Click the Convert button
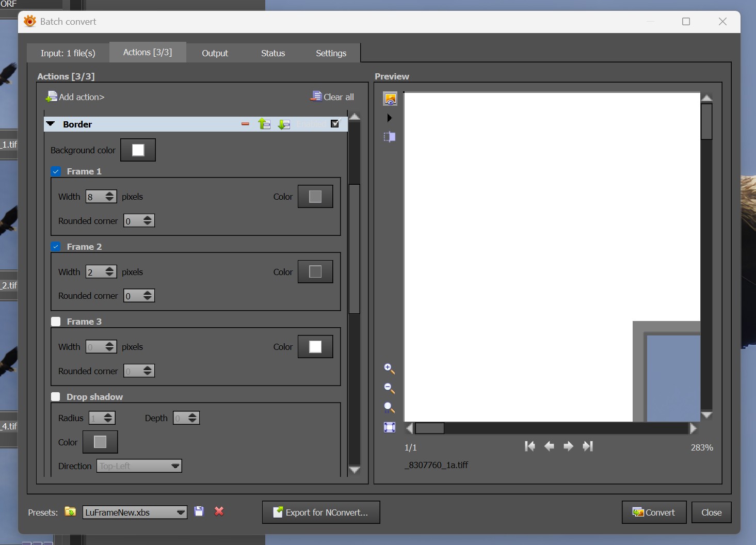The width and height of the screenshot is (756, 545). click(x=654, y=512)
